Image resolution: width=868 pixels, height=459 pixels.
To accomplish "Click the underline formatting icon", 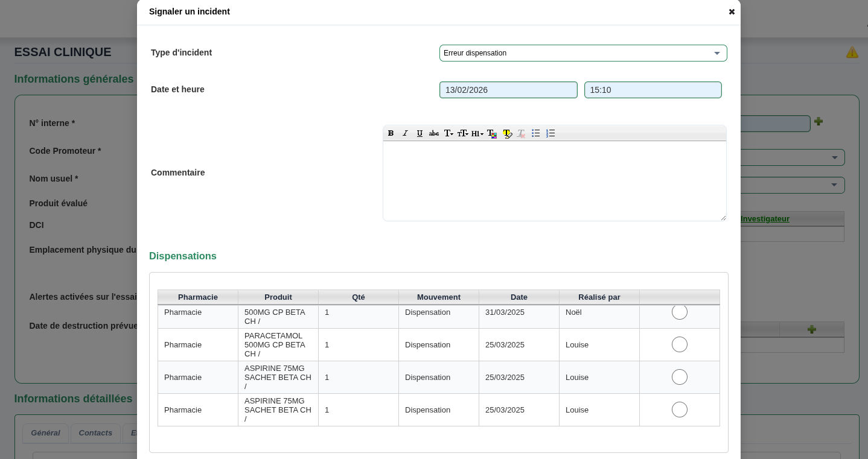I will pyautogui.click(x=420, y=133).
